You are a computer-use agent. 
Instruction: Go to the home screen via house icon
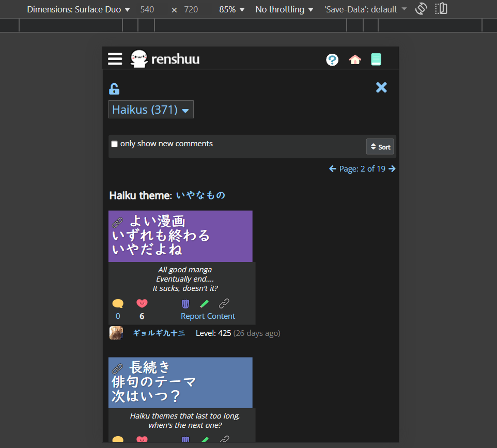click(x=355, y=59)
